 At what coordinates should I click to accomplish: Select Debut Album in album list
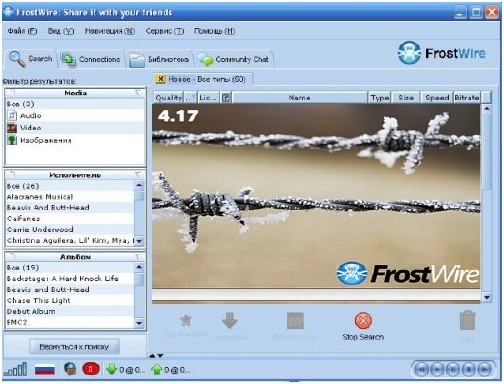click(70, 311)
